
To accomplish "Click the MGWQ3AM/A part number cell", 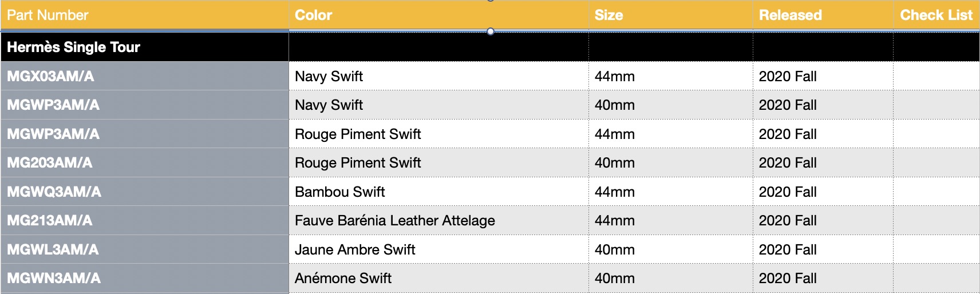I will (x=144, y=192).
